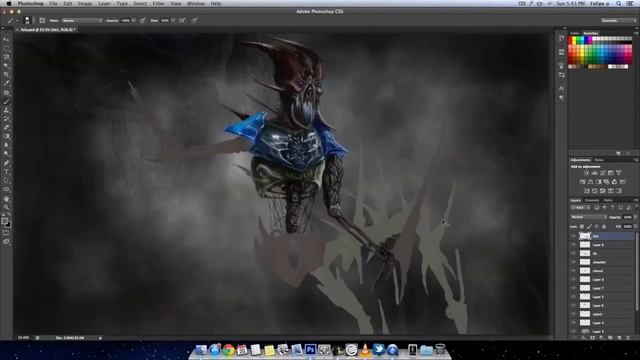This screenshot has height=360, width=640.
Task: Add a Brightness/Contrast adjustment
Action: pyautogui.click(x=586, y=173)
